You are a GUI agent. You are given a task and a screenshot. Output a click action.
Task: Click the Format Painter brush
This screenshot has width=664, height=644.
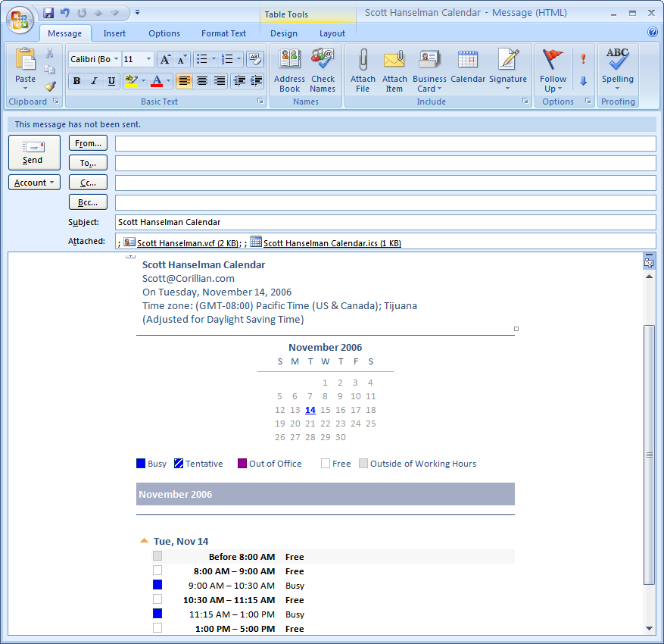50,86
